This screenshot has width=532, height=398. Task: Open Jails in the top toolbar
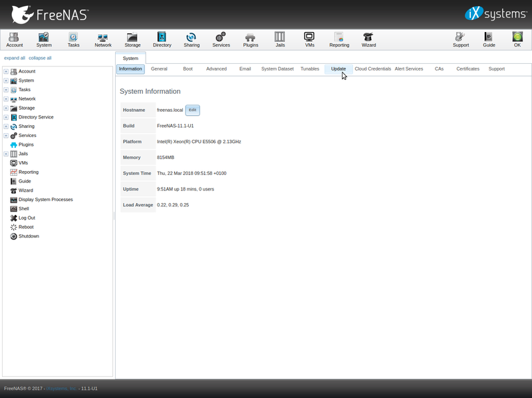pyautogui.click(x=280, y=40)
